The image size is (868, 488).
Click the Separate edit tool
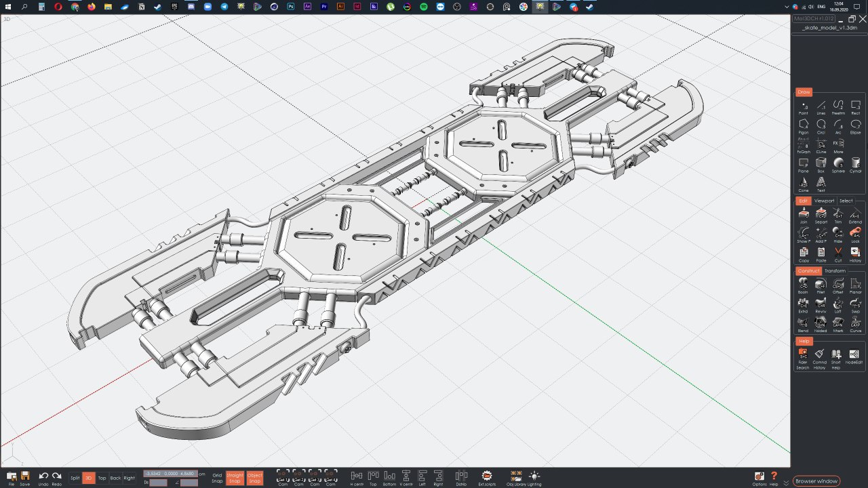pyautogui.click(x=821, y=216)
